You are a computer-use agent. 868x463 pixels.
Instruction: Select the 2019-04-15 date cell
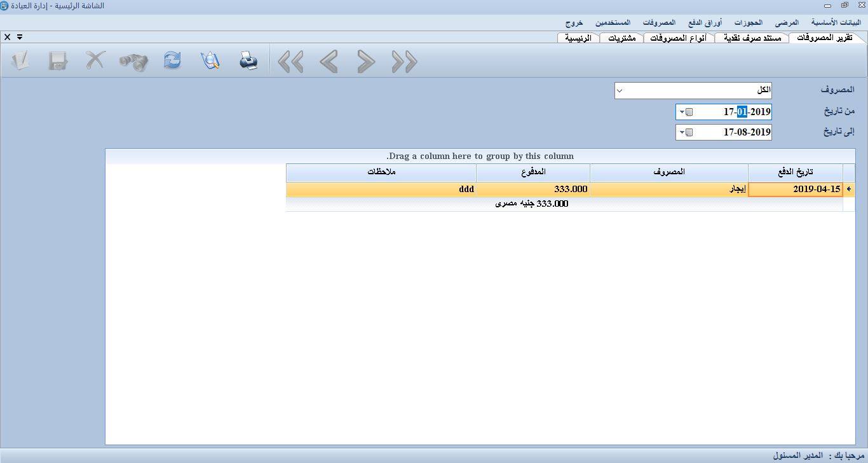coord(796,189)
